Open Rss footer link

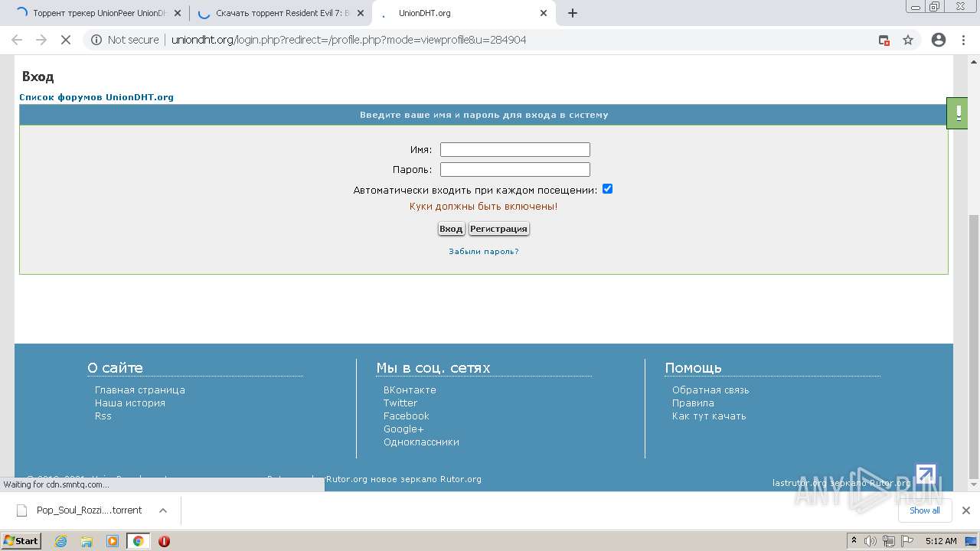(x=103, y=416)
